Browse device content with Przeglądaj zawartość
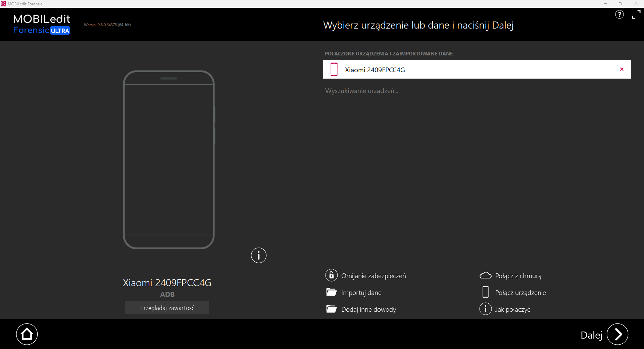This screenshot has width=644, height=349. pyautogui.click(x=167, y=308)
